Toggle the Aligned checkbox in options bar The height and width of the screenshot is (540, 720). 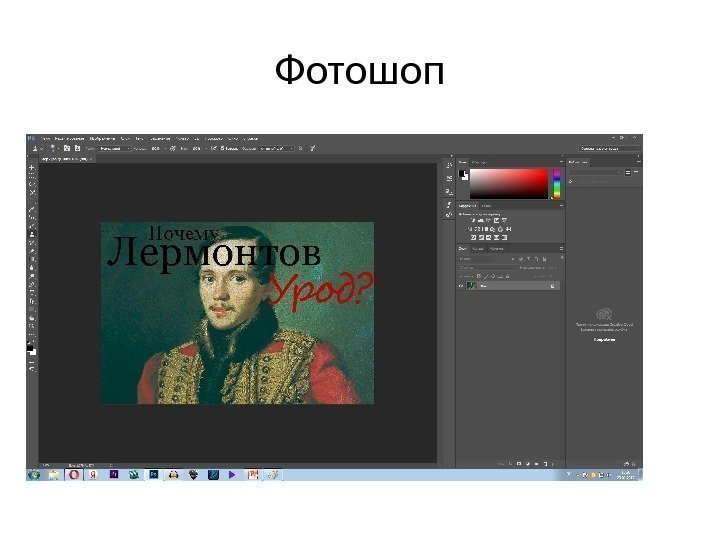tap(222, 148)
